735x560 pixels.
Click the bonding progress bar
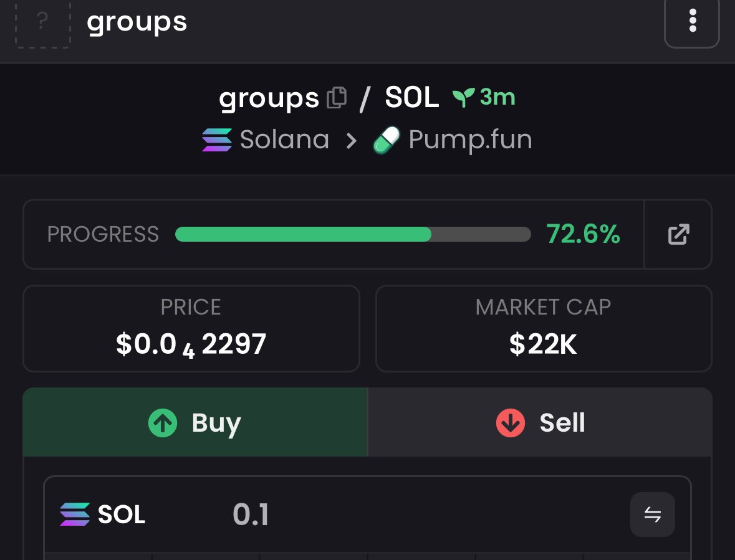point(353,234)
